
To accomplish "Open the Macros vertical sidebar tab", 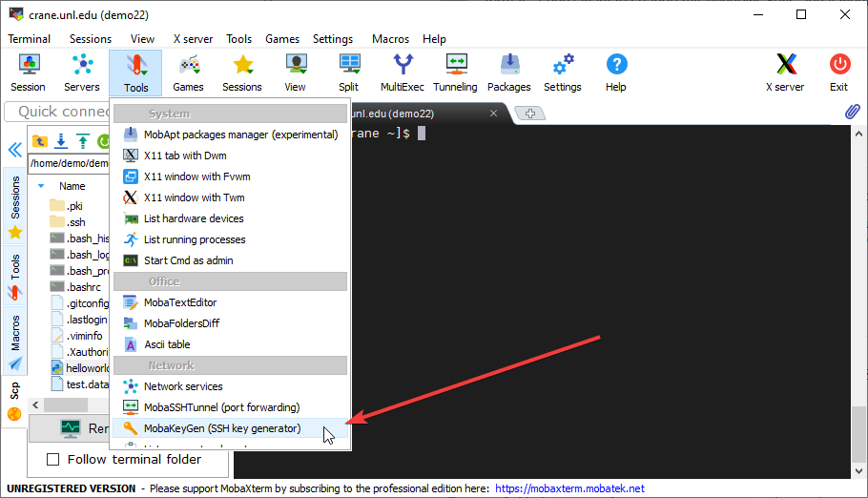I will [15, 341].
